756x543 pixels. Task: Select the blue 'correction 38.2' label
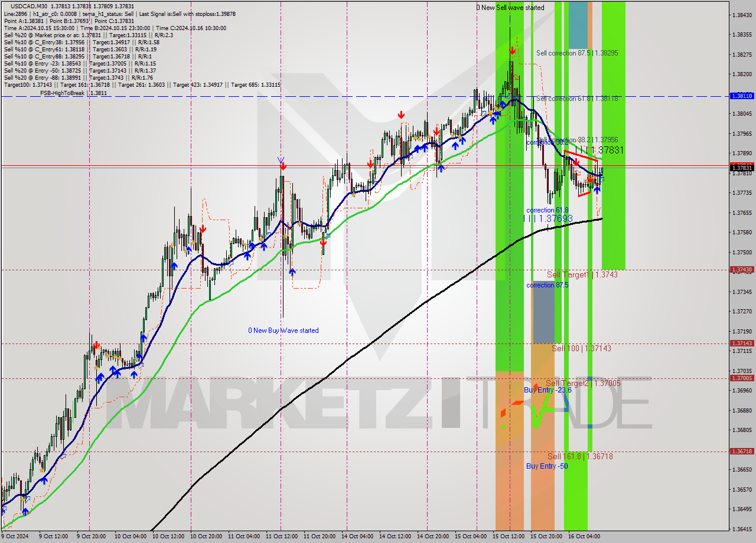coord(547,142)
